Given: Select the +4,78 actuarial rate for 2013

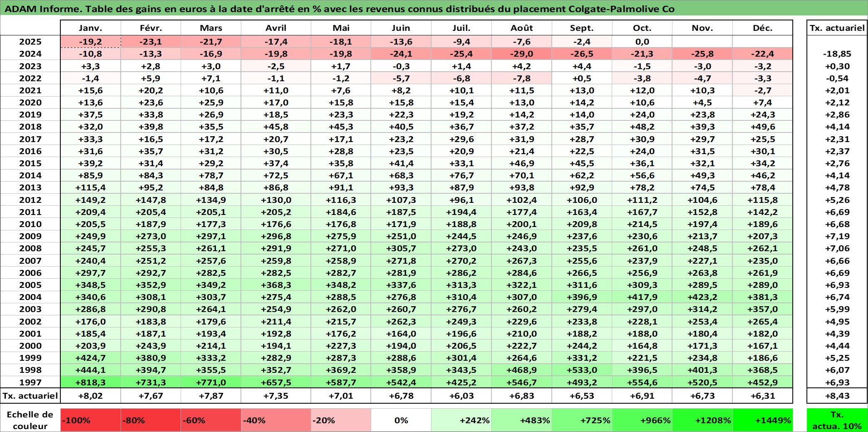Looking at the screenshot, I should pyautogui.click(x=837, y=187).
